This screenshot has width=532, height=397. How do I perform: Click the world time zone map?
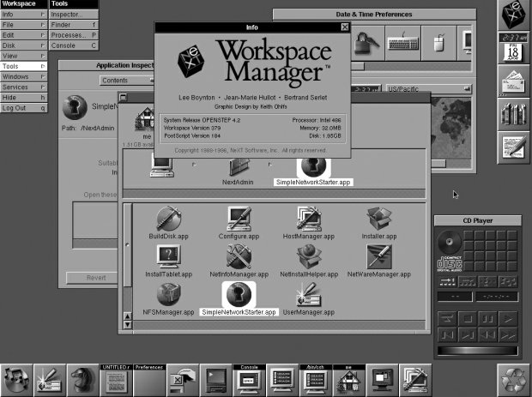(x=450, y=128)
